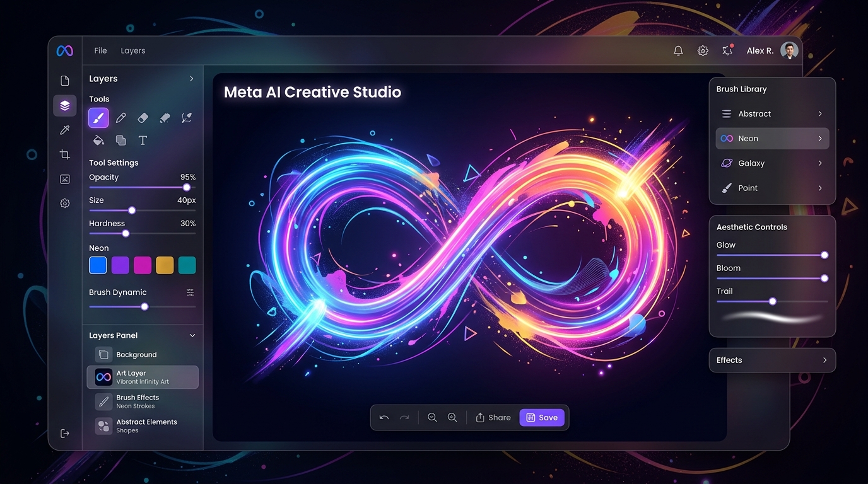Select the Highlighter marker tool
The width and height of the screenshot is (868, 484).
(x=165, y=118)
